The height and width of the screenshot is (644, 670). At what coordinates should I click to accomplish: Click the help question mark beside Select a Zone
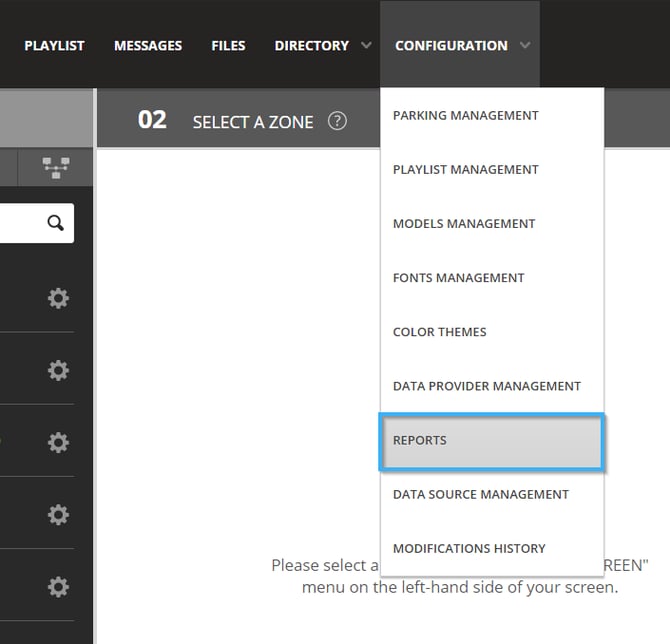pos(337,121)
